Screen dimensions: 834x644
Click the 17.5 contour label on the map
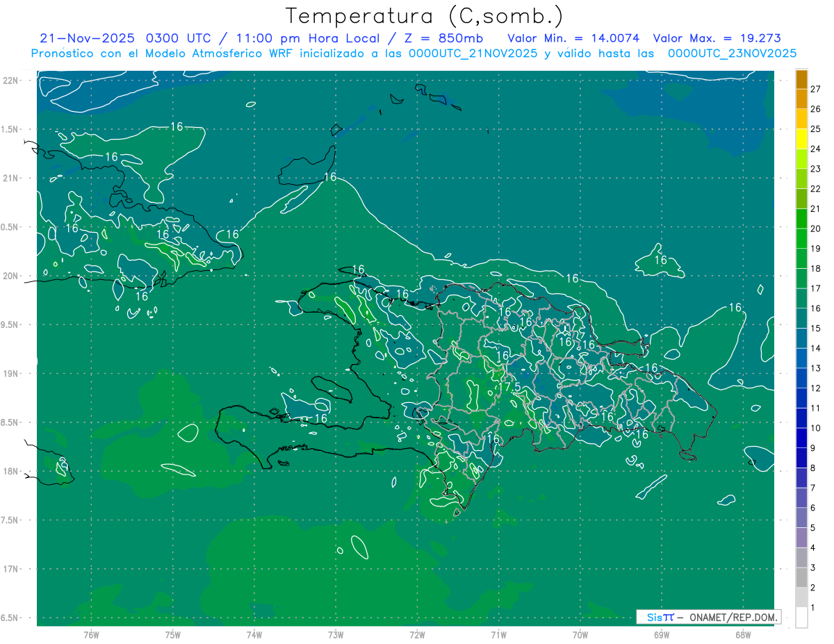tap(509, 386)
